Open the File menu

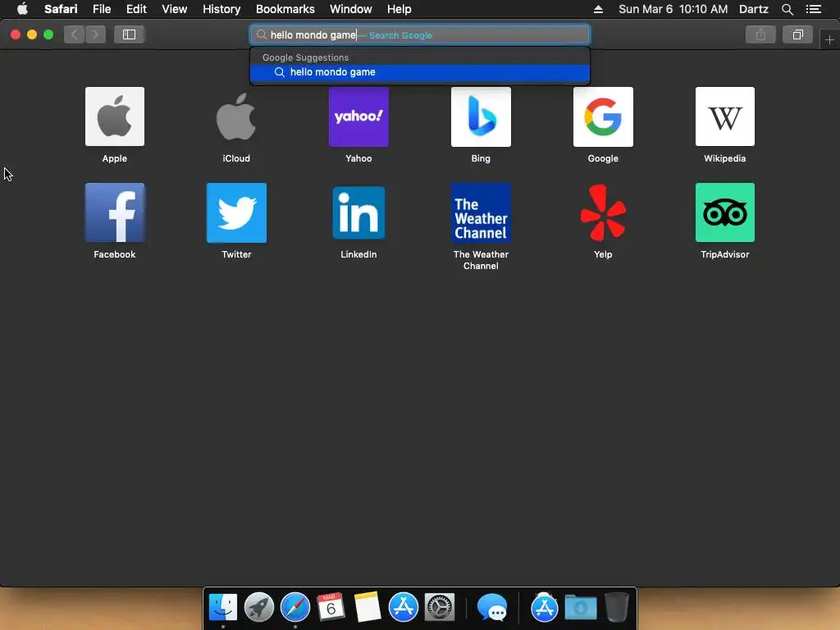click(102, 9)
